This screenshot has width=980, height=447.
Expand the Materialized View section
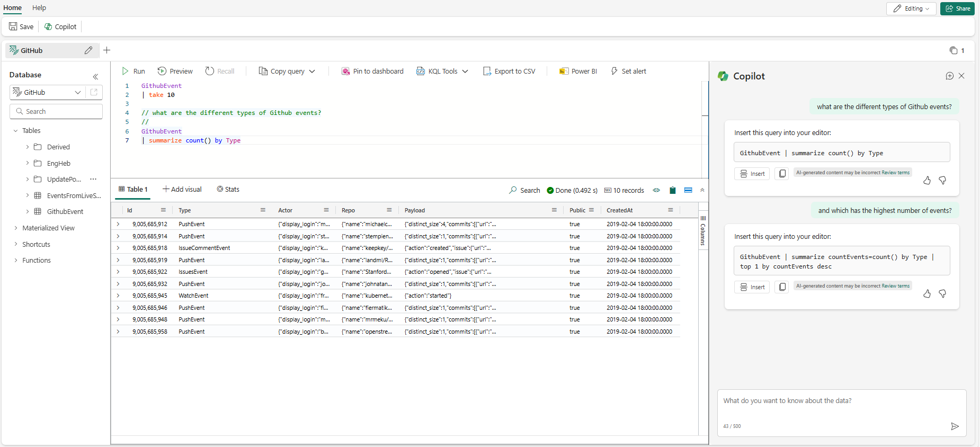pos(15,228)
